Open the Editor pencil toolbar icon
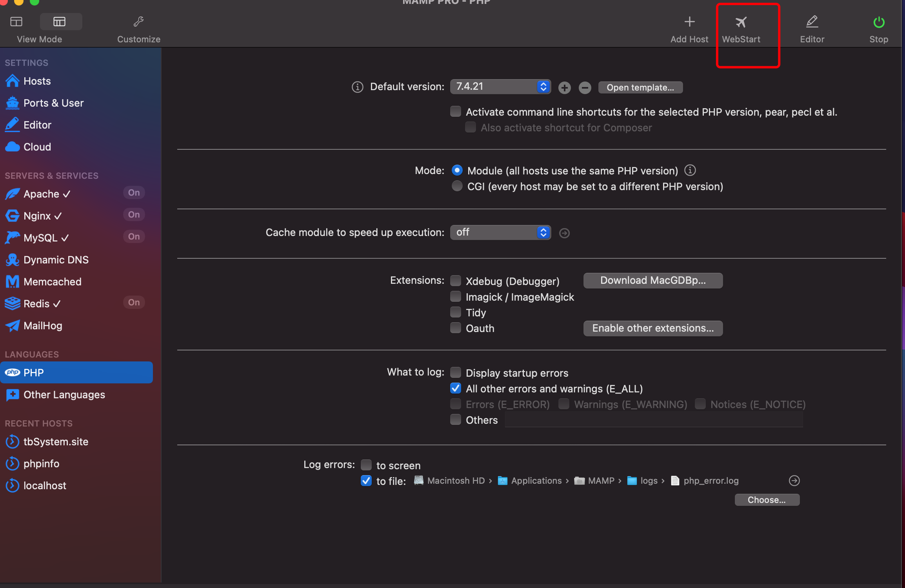 click(x=812, y=22)
